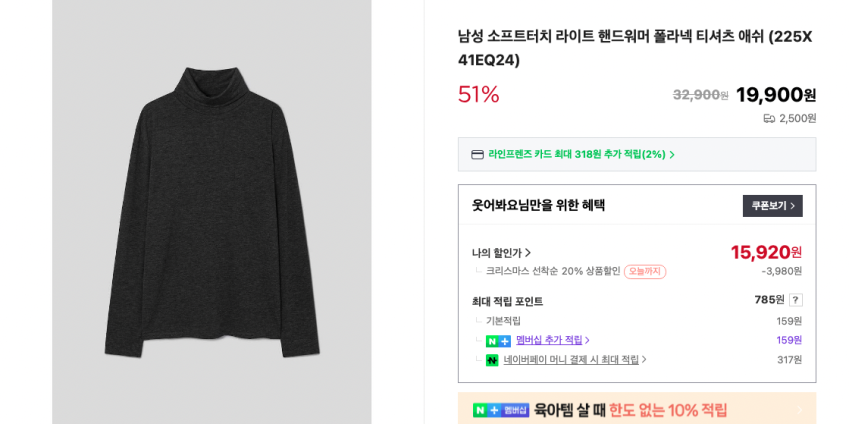Click the black turtleneck product image
This screenshot has height=424, width=849.
(212, 212)
